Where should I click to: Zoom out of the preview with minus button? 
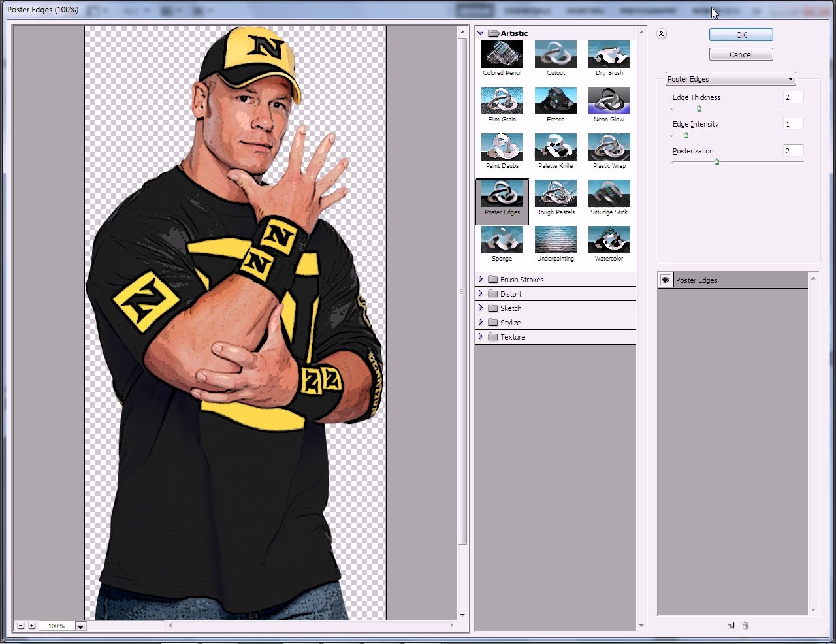[x=21, y=626]
